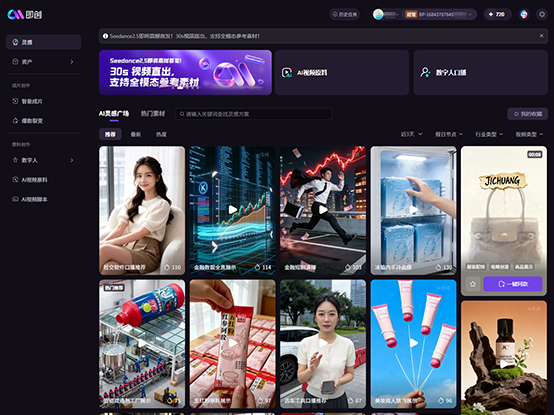The height and width of the screenshot is (415, 554).
Task: Click the keyword search field for inspiration
Action: [x=253, y=114]
